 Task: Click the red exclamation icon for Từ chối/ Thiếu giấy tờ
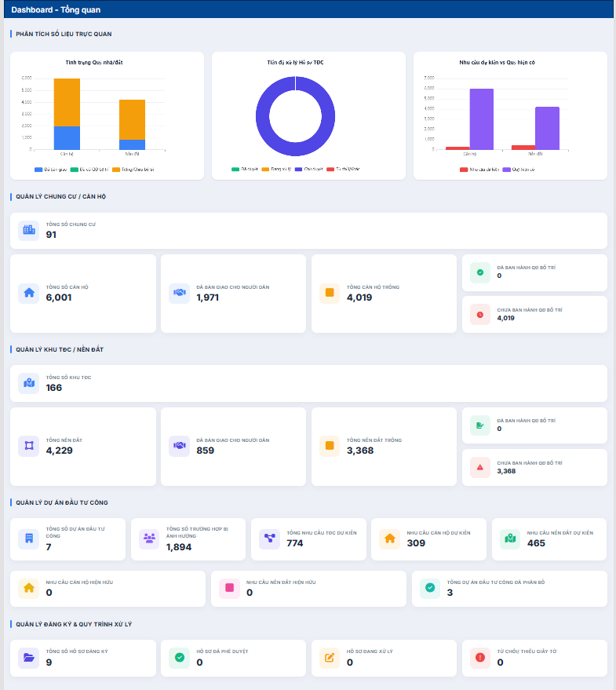coord(480,658)
